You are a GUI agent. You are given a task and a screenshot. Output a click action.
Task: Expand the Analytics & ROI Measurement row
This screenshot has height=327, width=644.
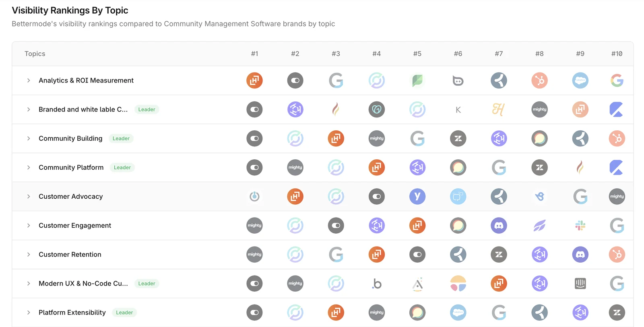pyautogui.click(x=29, y=80)
